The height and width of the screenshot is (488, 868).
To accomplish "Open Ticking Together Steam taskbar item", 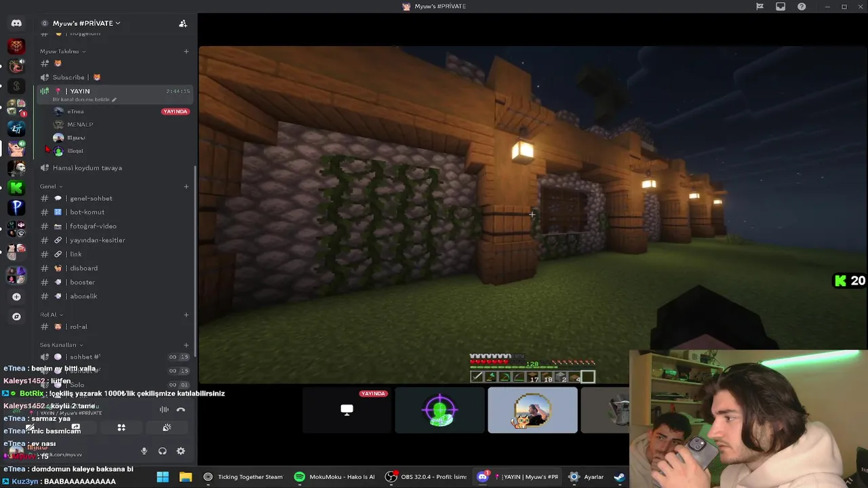I will point(242,476).
